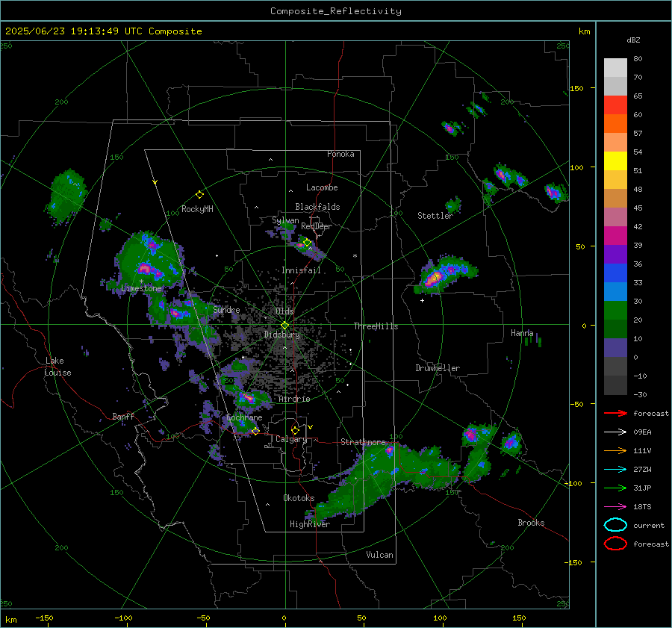
Task: Click the yellow radar center diamond marker
Action: pos(284,326)
